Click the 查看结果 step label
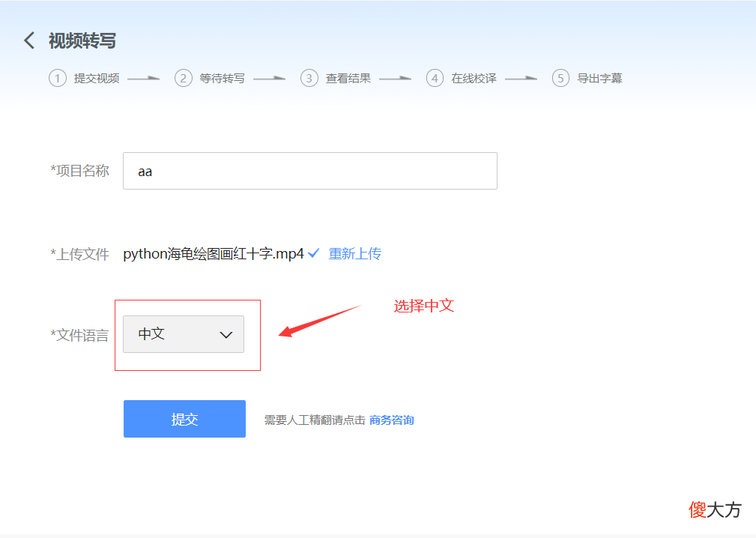This screenshot has width=756, height=538. [x=348, y=78]
